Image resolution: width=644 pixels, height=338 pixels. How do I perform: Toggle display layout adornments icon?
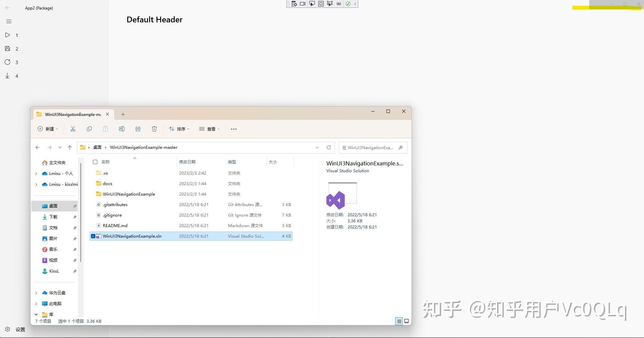(x=320, y=4)
